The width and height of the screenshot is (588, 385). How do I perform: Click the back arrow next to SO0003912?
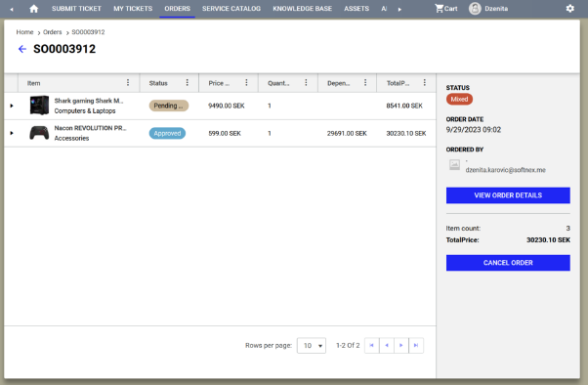coord(22,49)
